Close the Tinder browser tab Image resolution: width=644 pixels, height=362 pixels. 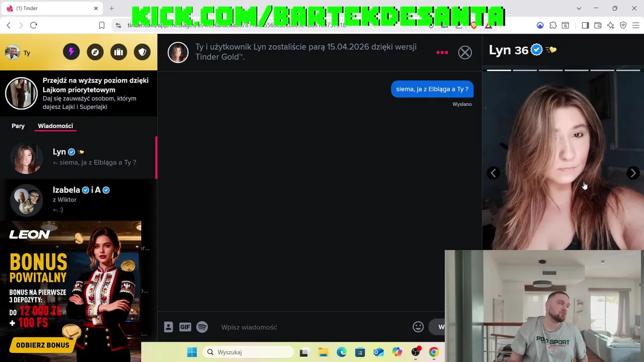96,9
